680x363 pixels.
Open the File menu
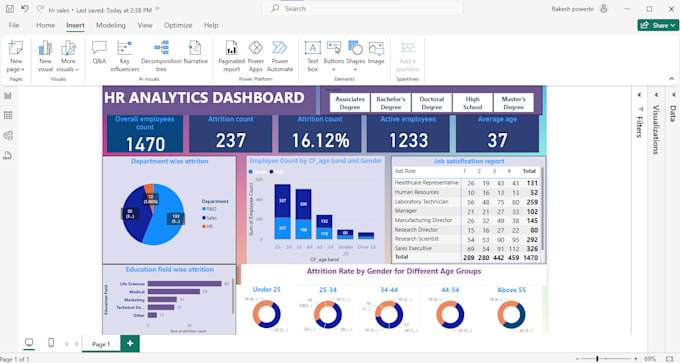[x=14, y=26]
